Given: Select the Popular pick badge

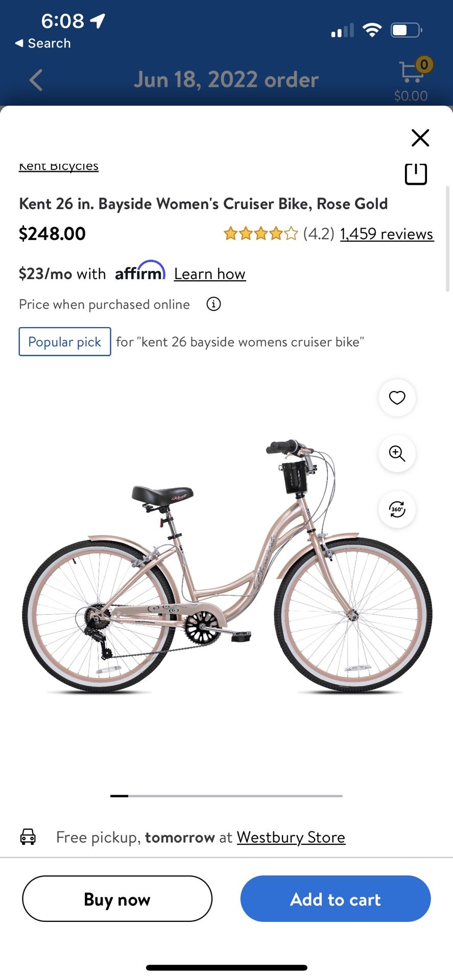Looking at the screenshot, I should click(x=65, y=341).
